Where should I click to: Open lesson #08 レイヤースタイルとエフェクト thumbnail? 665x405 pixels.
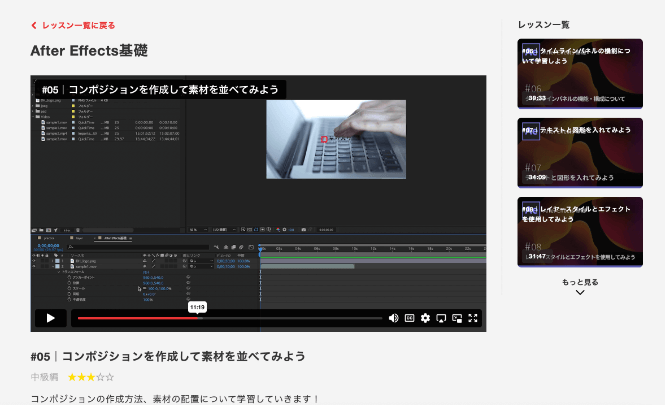tap(580, 232)
